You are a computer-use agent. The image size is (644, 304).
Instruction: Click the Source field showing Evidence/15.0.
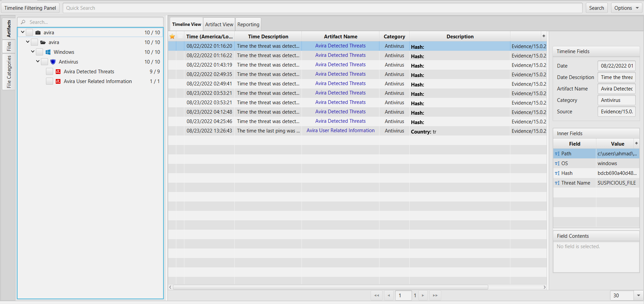point(616,112)
